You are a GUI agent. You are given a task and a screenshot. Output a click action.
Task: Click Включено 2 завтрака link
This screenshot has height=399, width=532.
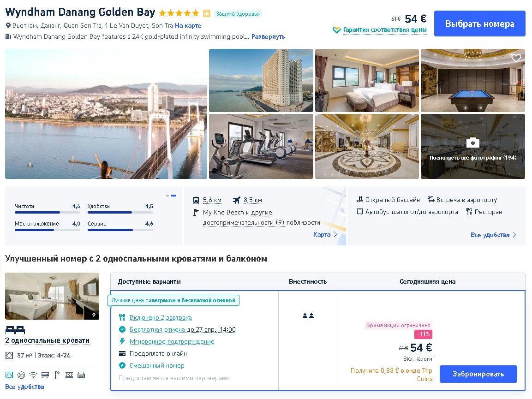tap(161, 317)
